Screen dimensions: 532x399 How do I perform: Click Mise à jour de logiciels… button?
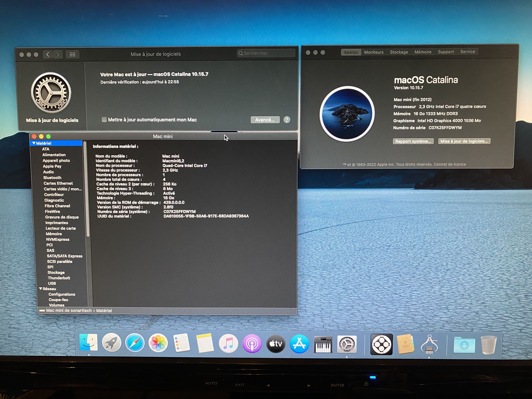(464, 141)
